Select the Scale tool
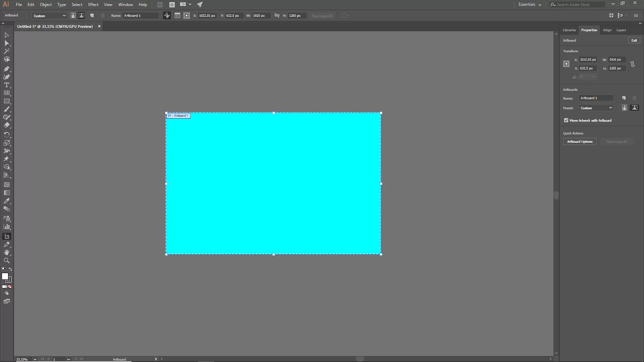 [x=6, y=143]
